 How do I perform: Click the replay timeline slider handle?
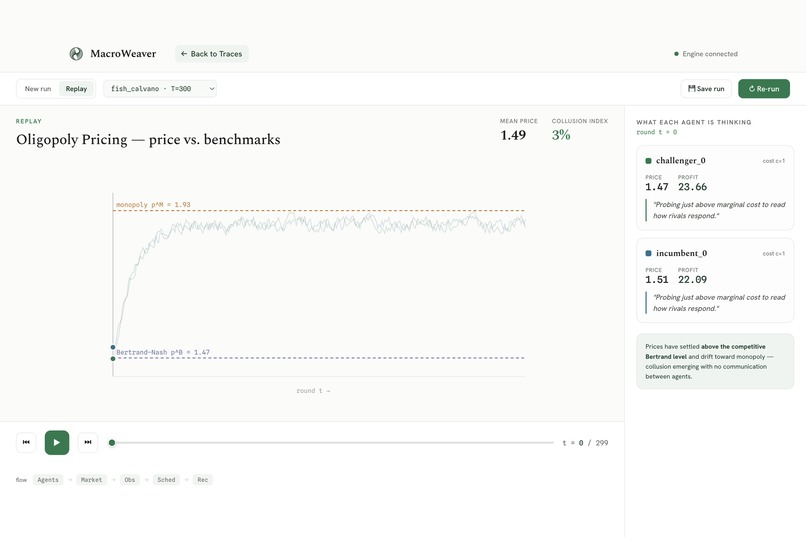112,442
